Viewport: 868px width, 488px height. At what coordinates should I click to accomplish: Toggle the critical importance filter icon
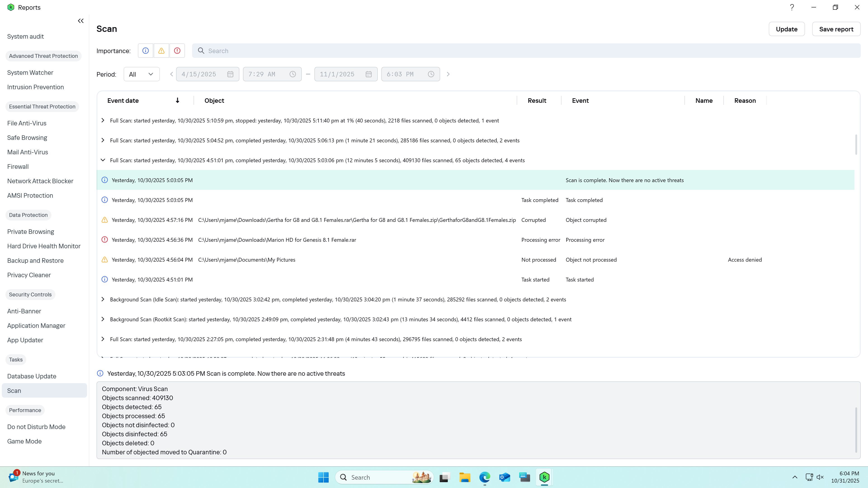click(x=177, y=51)
